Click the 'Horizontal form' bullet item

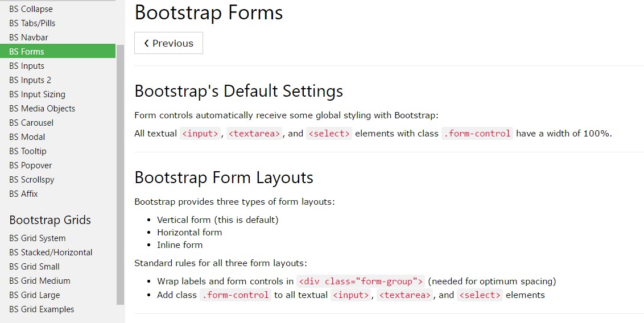point(189,232)
